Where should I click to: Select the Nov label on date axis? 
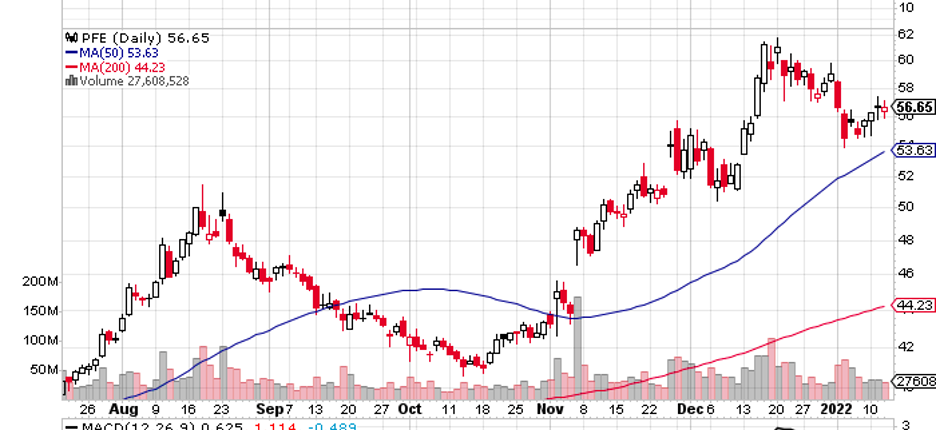pos(546,409)
